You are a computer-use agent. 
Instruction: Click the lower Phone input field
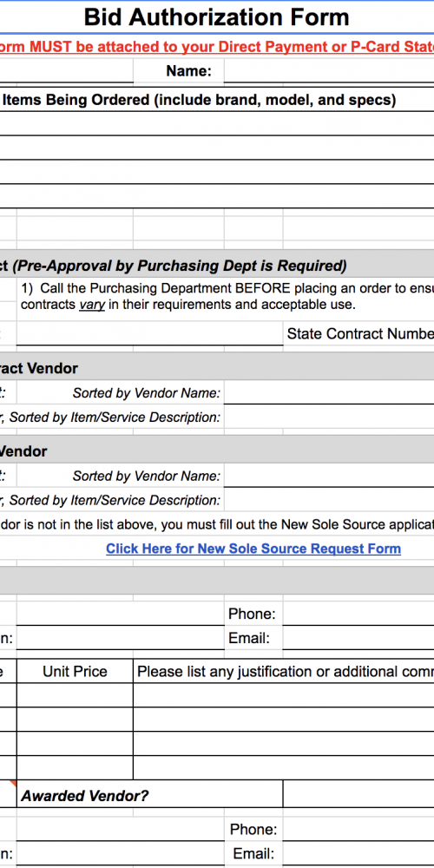358,829
